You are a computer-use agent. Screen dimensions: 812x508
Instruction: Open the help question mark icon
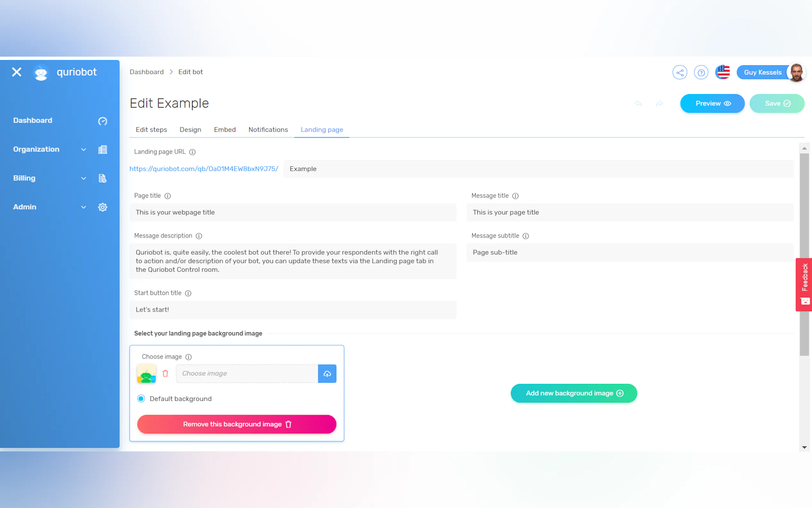(x=701, y=72)
